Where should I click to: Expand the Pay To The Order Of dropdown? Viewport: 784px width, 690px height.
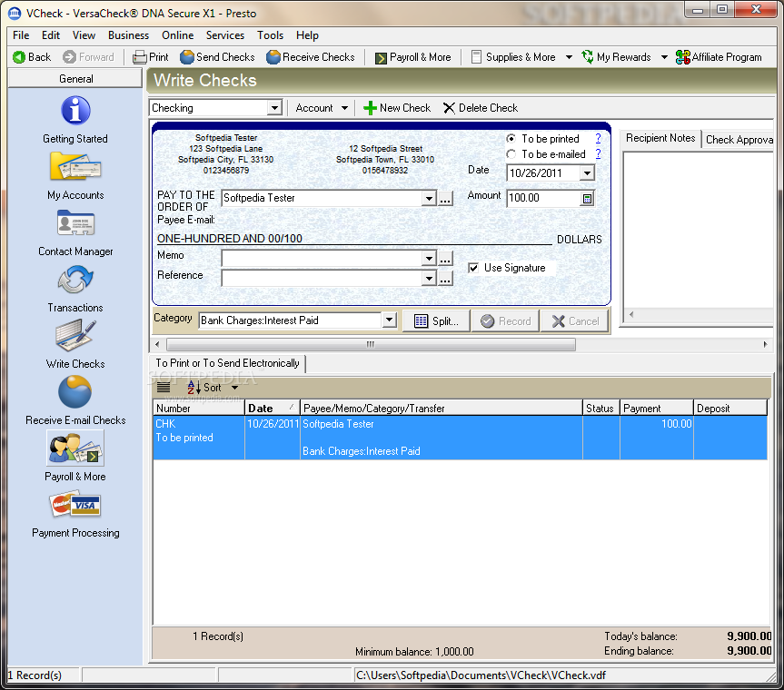pyautogui.click(x=429, y=198)
